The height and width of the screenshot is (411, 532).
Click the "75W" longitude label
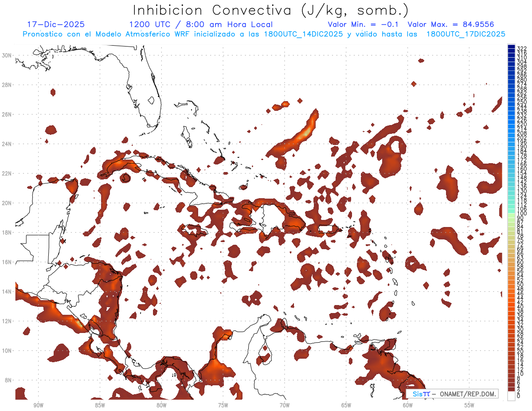tap(223, 406)
